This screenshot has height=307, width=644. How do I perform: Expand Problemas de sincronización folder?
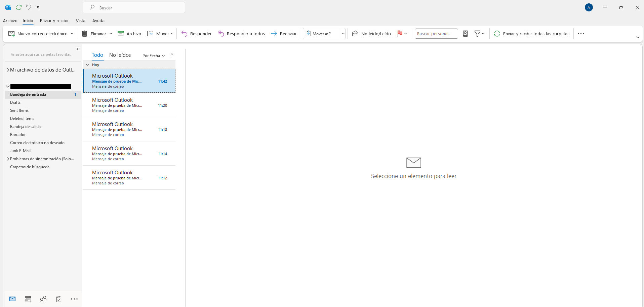click(8, 159)
